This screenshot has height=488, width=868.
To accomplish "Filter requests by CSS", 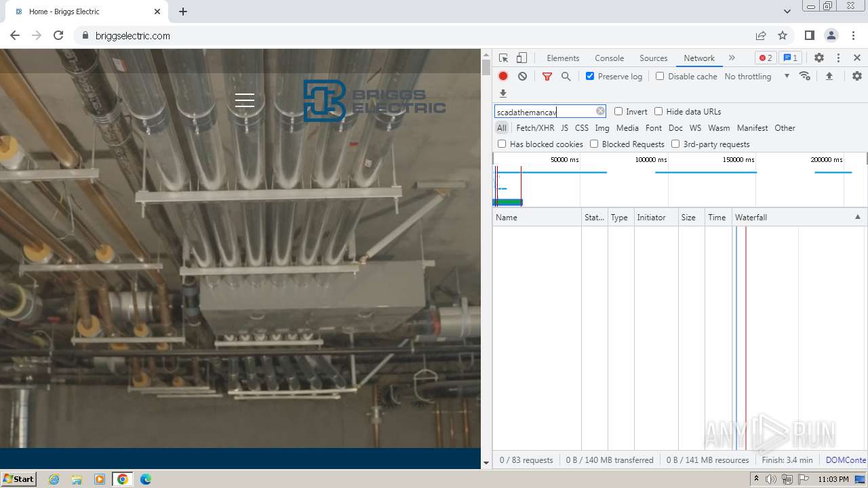I will pos(582,127).
